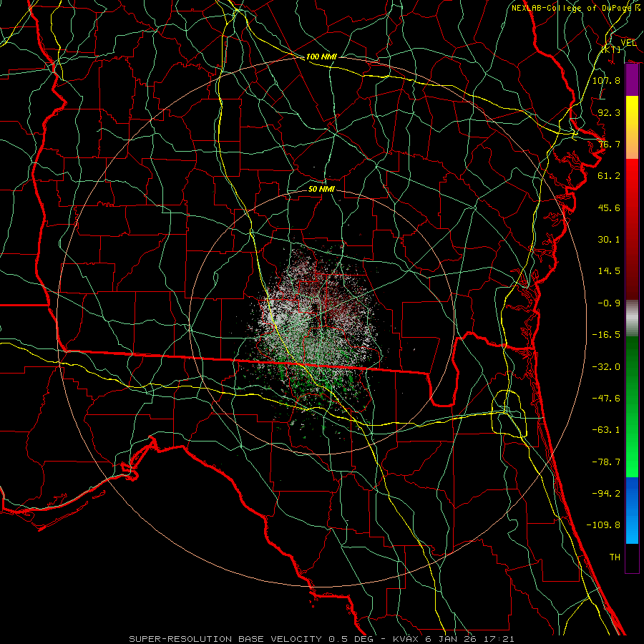Click the 30.1 velocity scale value
644x644 pixels.
click(609, 240)
